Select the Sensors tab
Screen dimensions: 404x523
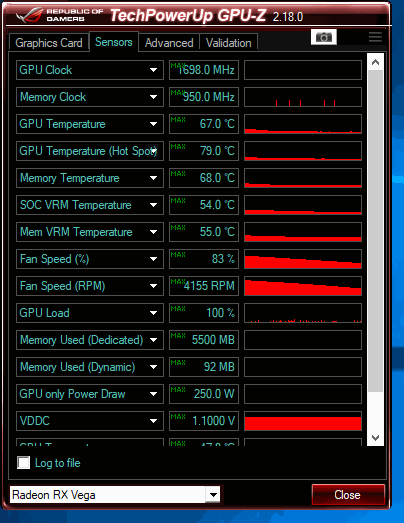click(114, 42)
